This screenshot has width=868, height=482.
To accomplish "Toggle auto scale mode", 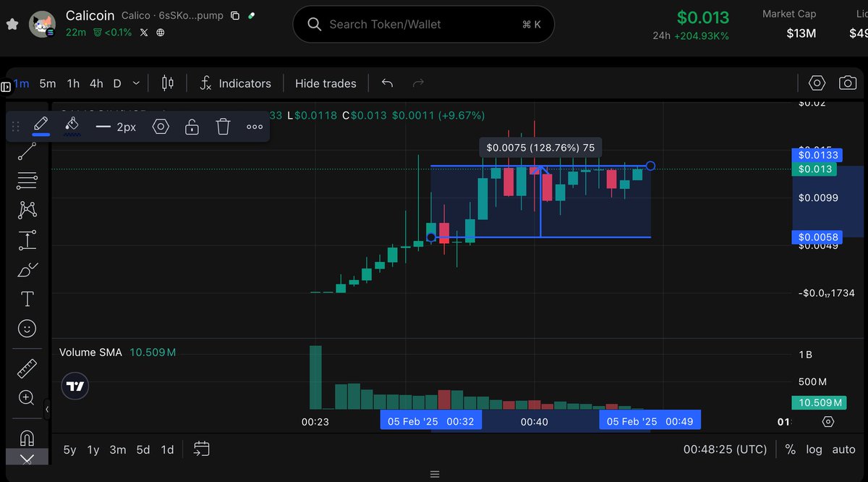I will coord(843,449).
